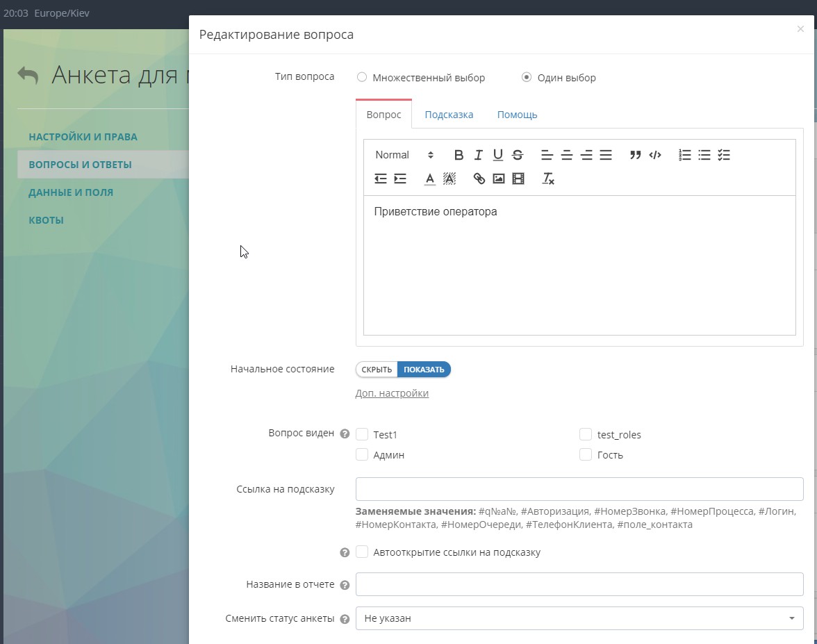The height and width of the screenshot is (644, 817).
Task: Enable the Test1 checkbox
Action: click(x=362, y=435)
